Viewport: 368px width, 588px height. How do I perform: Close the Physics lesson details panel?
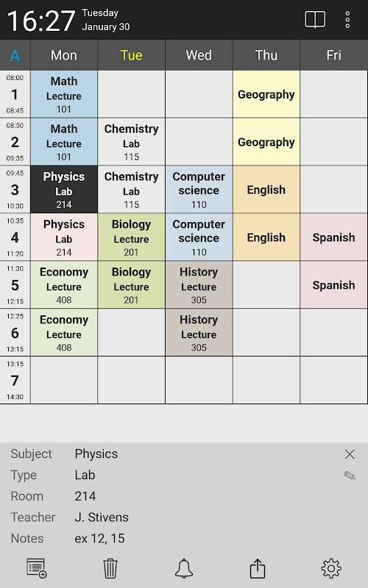pos(350,454)
